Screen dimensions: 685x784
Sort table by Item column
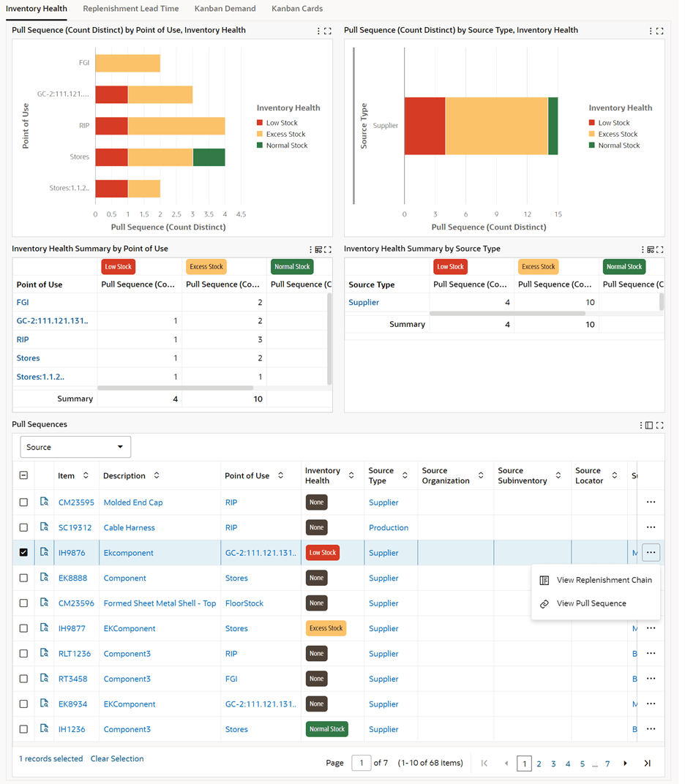(86, 475)
